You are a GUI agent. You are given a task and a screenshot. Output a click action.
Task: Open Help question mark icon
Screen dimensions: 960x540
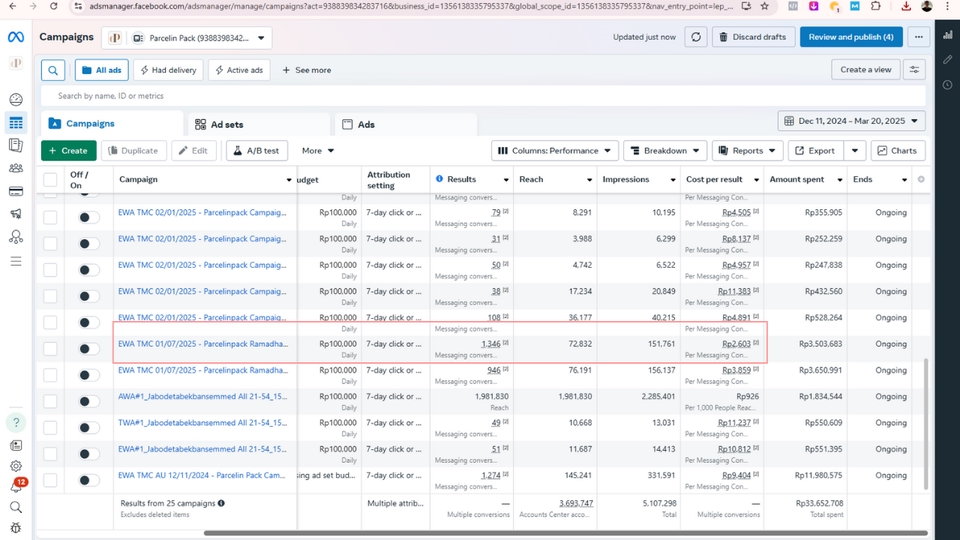16,422
